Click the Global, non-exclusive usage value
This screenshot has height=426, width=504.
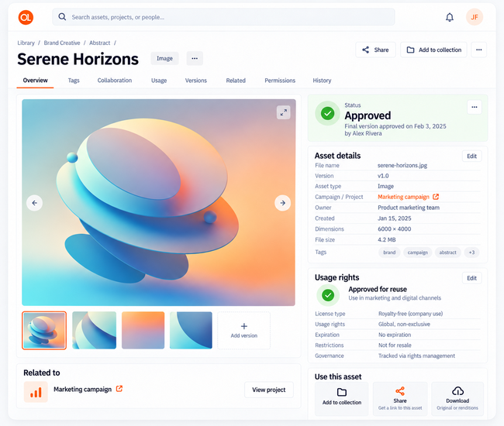tap(404, 325)
